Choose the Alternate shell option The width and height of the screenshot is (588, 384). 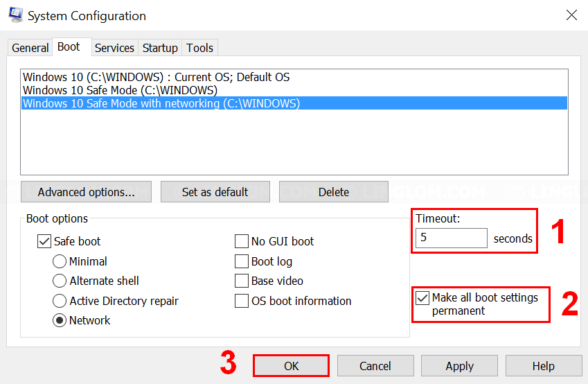pyautogui.click(x=60, y=281)
